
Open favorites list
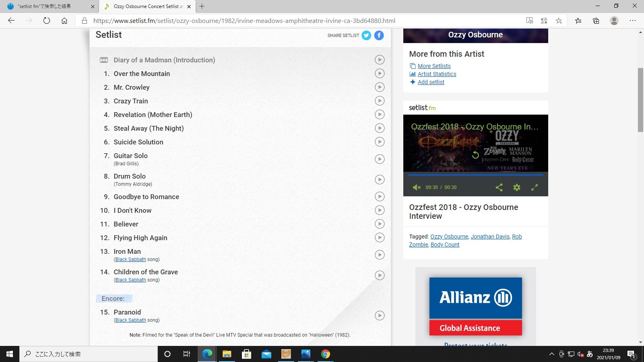[578, 21]
